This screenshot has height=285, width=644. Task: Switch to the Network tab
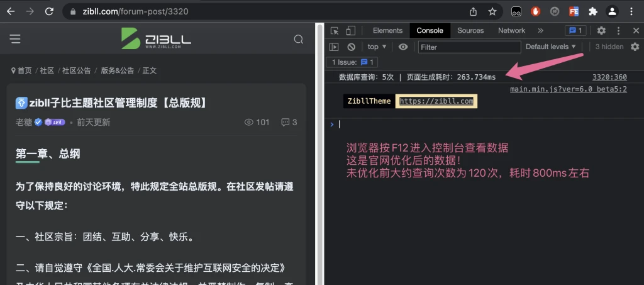pos(511,30)
